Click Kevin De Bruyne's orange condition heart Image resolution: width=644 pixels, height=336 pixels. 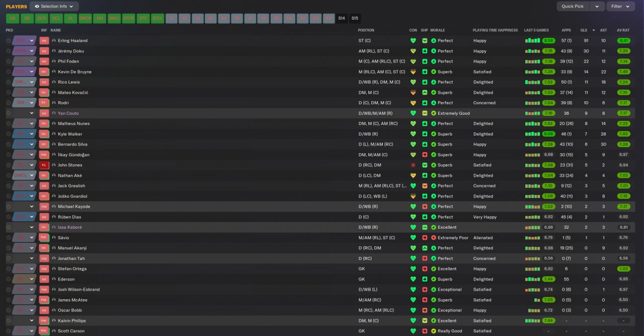[413, 72]
